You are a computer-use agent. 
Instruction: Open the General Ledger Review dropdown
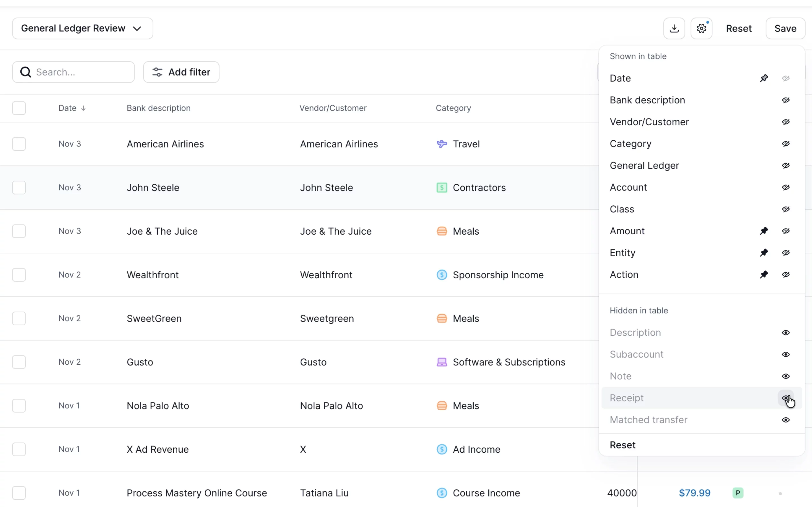[83, 28]
